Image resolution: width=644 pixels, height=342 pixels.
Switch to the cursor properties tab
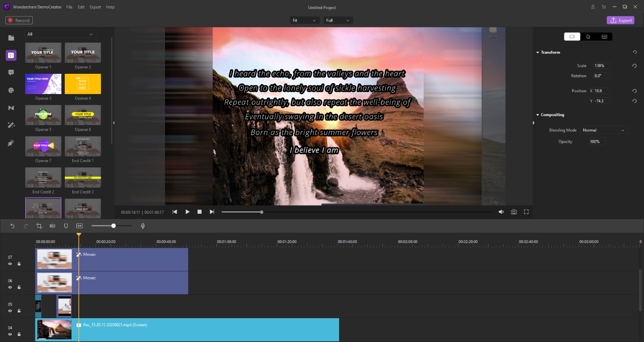[x=588, y=37]
